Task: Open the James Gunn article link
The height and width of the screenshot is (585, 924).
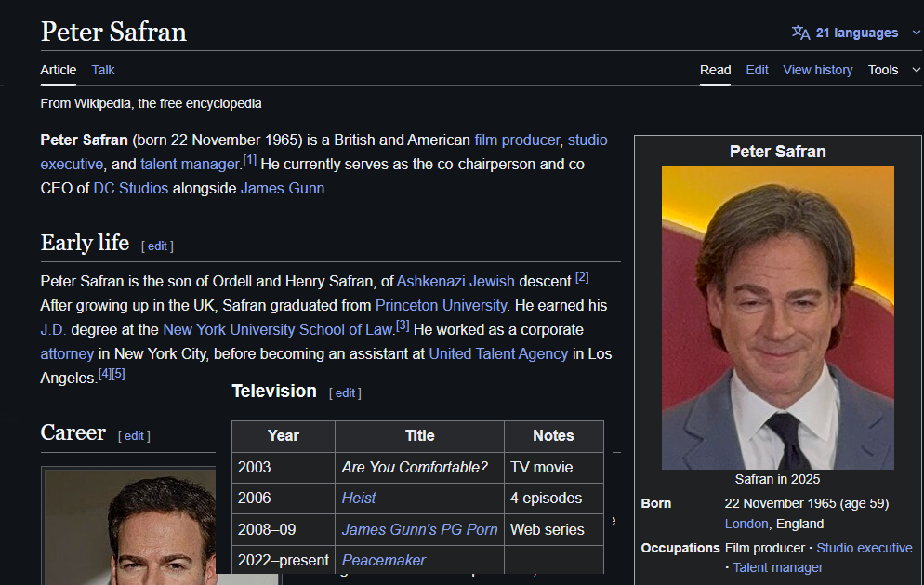Action: pos(283,188)
